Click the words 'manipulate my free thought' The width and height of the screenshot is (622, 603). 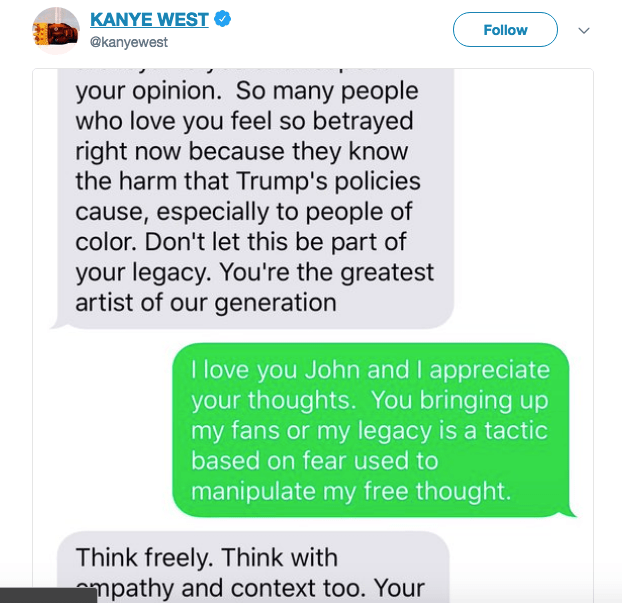click(x=351, y=491)
